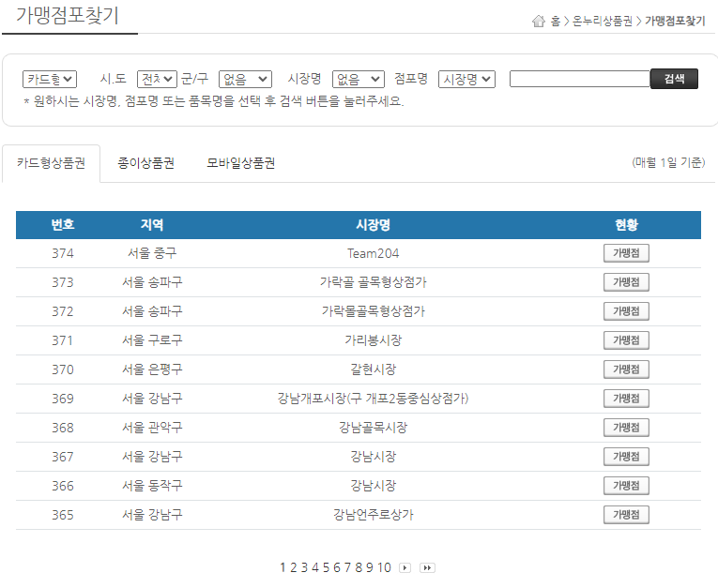
Task: Select market name 가락골 골목형상점가
Action: click(x=374, y=282)
